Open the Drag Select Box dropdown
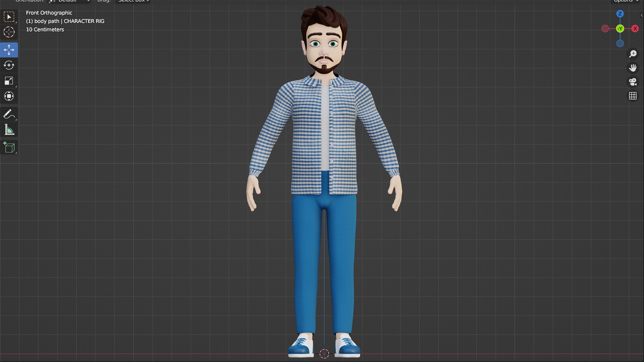The image size is (644, 362). pos(133,1)
